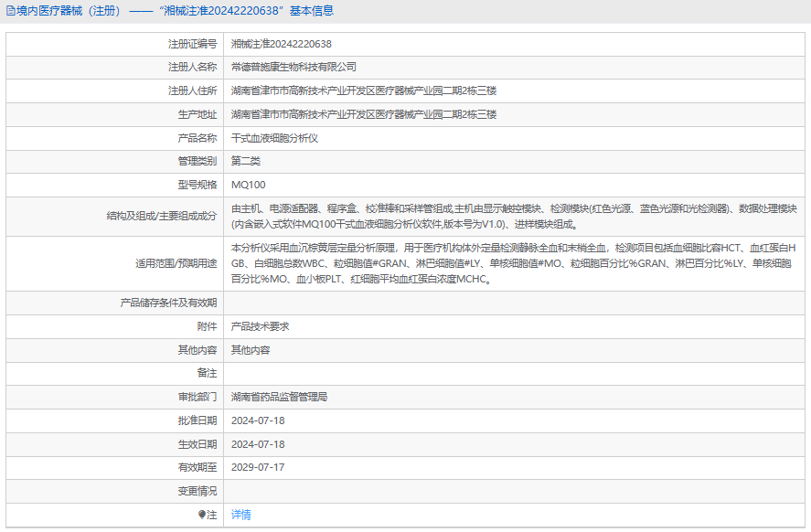
Task: Click the 备注 label
Action: tap(208, 373)
